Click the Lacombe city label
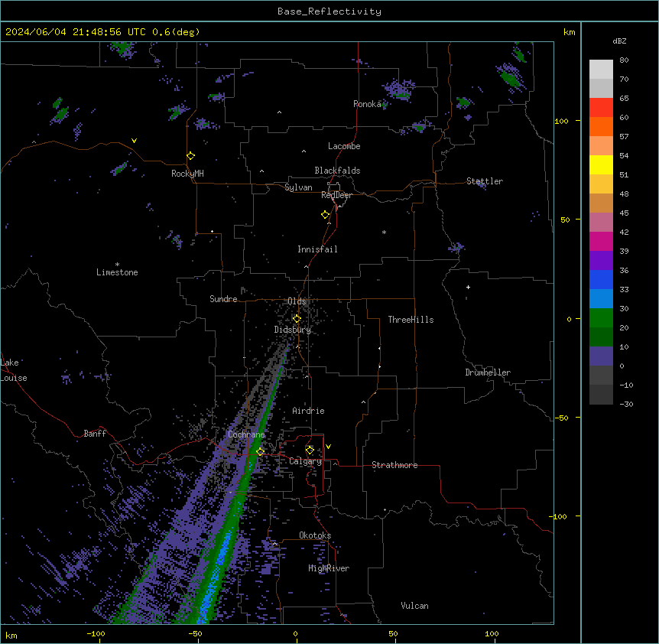The image size is (659, 644). point(344,146)
